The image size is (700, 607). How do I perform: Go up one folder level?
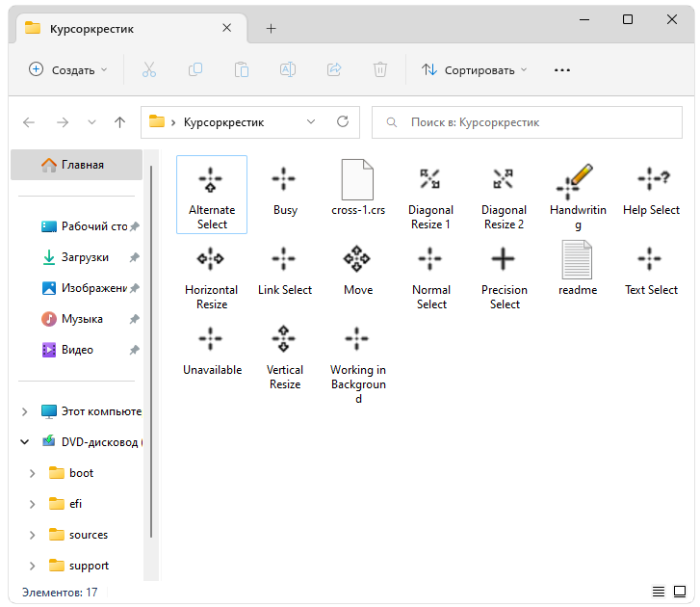click(x=119, y=122)
